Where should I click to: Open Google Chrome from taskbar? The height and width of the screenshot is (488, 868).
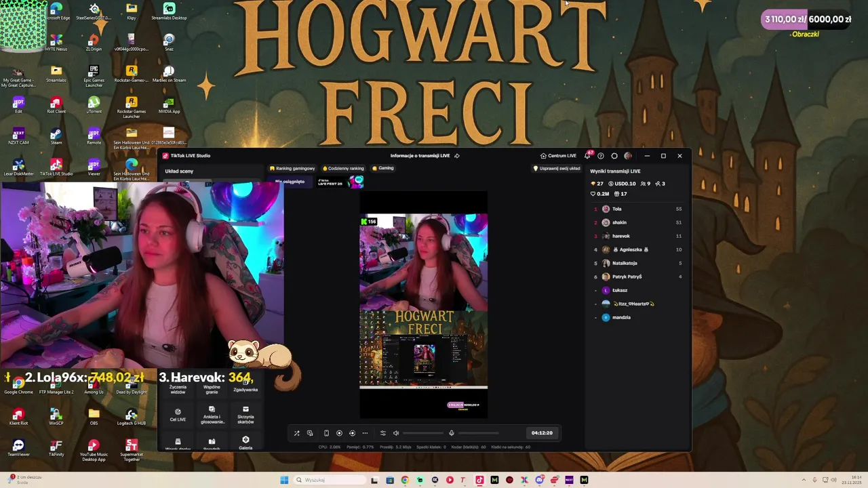[405, 480]
